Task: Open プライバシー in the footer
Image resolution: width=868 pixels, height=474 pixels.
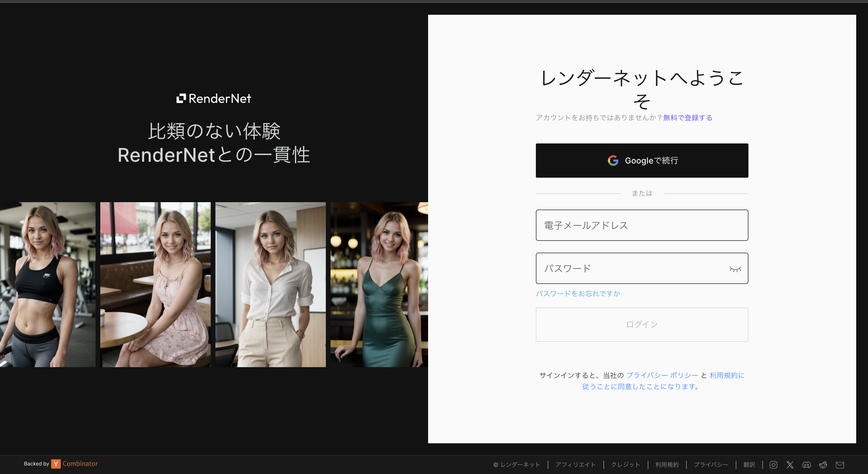Action: (x=711, y=465)
